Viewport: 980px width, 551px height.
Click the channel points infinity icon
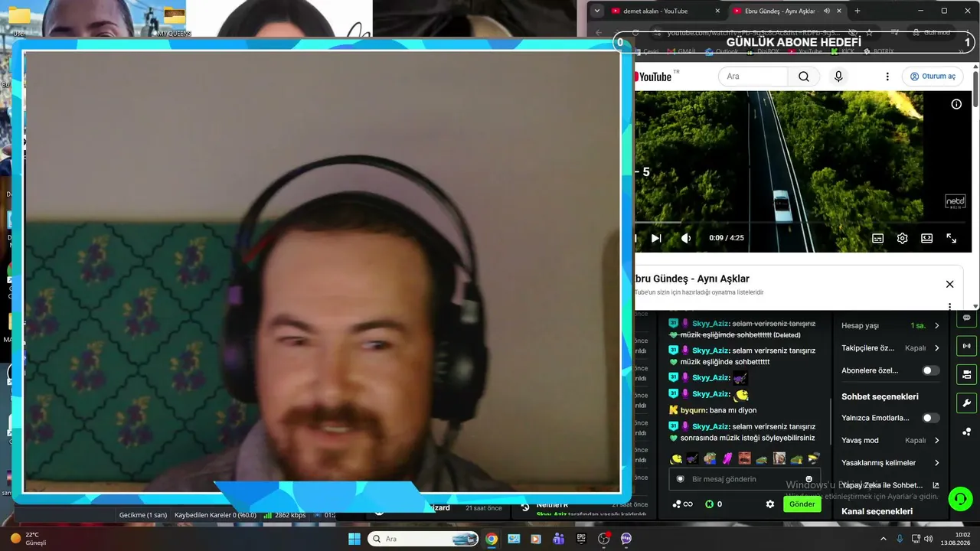[682, 504]
